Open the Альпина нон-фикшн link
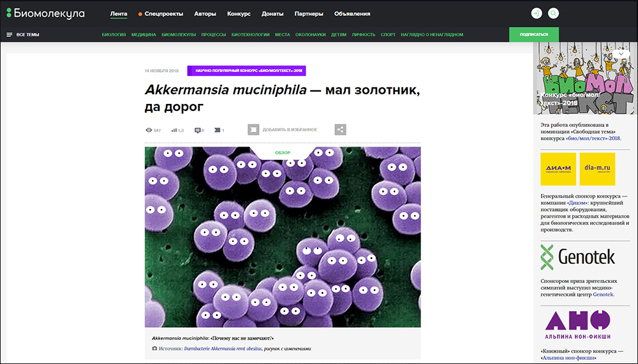 [568, 358]
